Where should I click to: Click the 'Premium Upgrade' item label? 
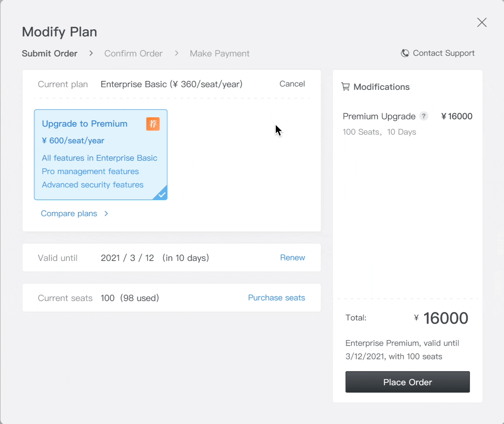coord(379,117)
